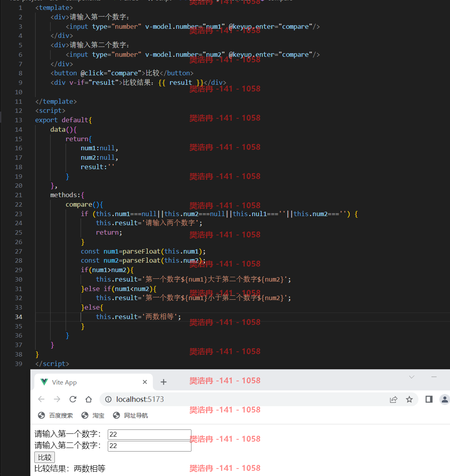The width and height of the screenshot is (450, 476).
Task: Bookmark this page with the star icon
Action: click(409, 399)
